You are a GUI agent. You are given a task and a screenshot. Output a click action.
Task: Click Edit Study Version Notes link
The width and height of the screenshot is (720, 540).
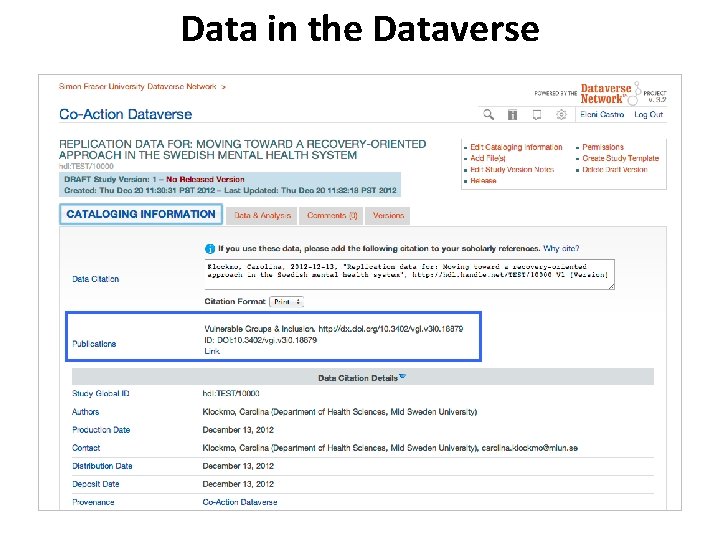coord(512,169)
